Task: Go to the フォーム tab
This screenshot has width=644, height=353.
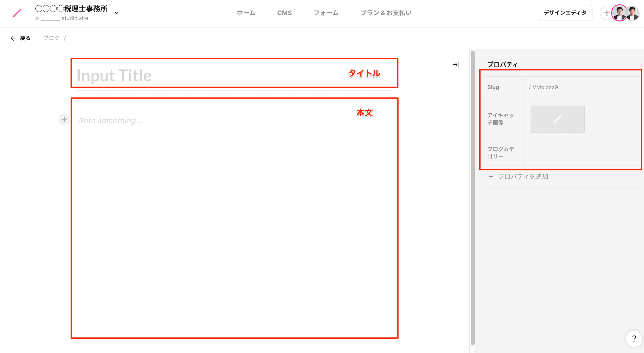Action: click(x=326, y=13)
